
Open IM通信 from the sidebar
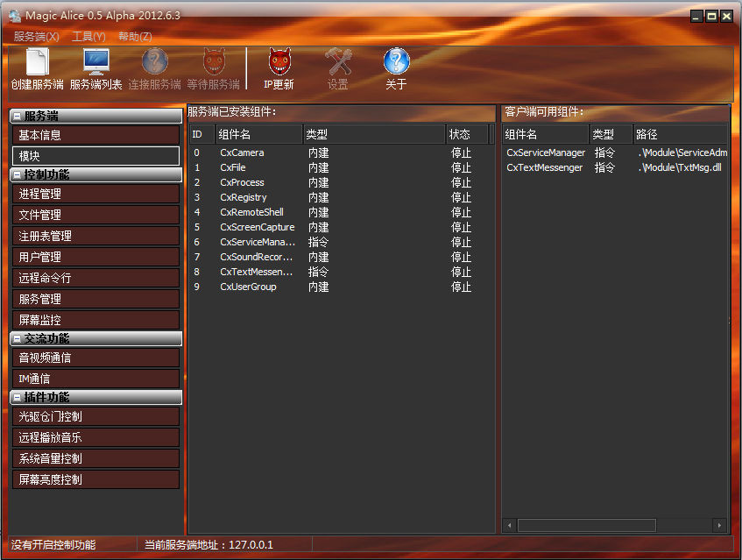click(x=96, y=379)
